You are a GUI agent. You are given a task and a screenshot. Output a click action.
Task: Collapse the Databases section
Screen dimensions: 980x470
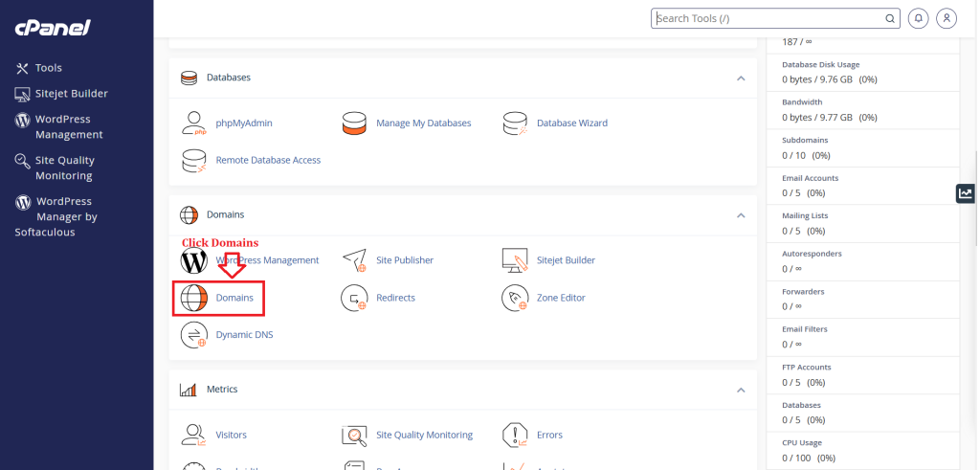(x=741, y=78)
